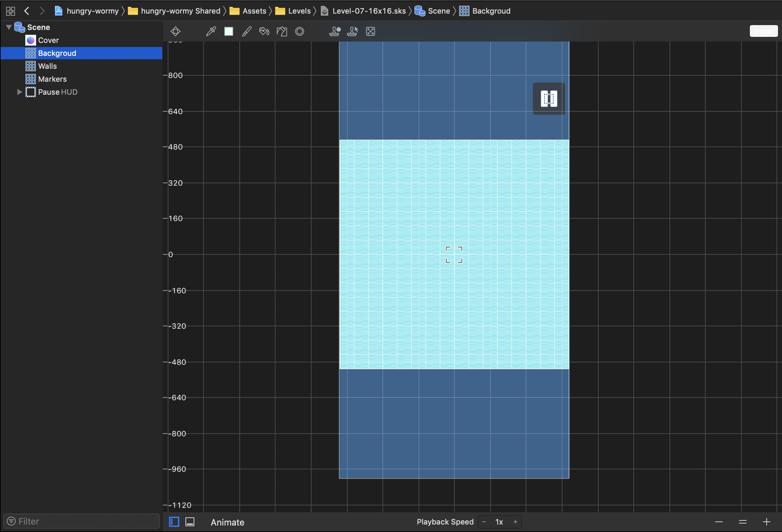Image resolution: width=782 pixels, height=532 pixels.
Task: Click the select stamp tool icon
Action: pyautogui.click(x=352, y=31)
